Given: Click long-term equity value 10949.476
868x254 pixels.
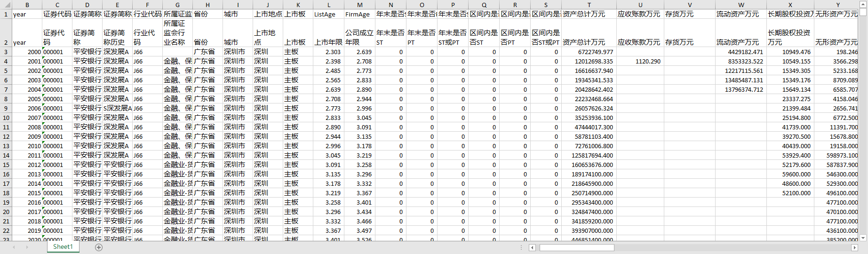Looking at the screenshot, I should (x=790, y=52).
